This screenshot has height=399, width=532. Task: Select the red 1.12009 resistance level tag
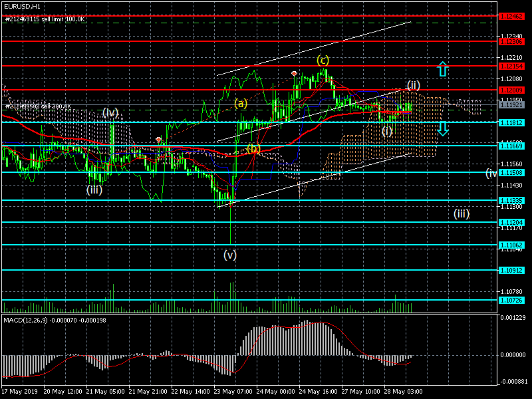coord(510,90)
